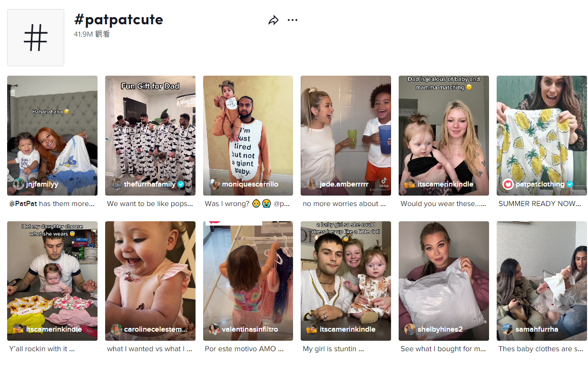Viewport: 588px width, 365px height.
Task: Open the three-dot more options menu
Action: pos(293,20)
